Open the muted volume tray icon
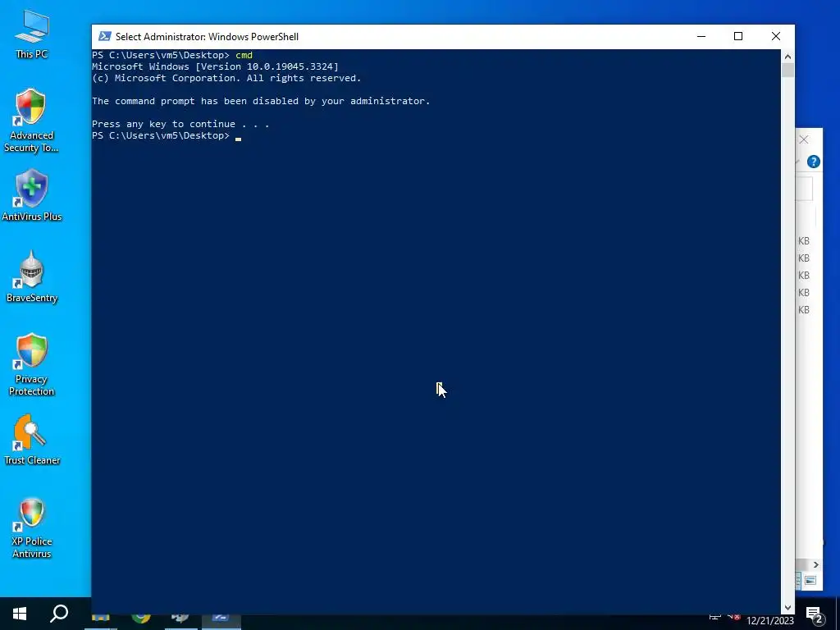 pos(734,618)
